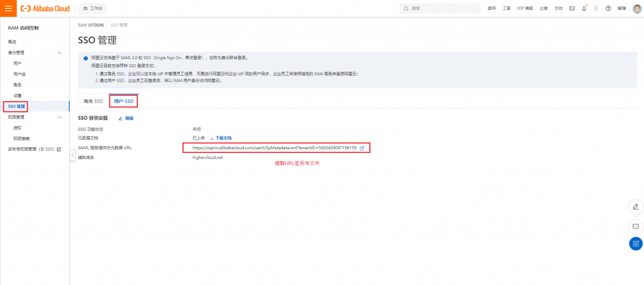
Task: Collapse the 身份管理 section
Action: 59,53
